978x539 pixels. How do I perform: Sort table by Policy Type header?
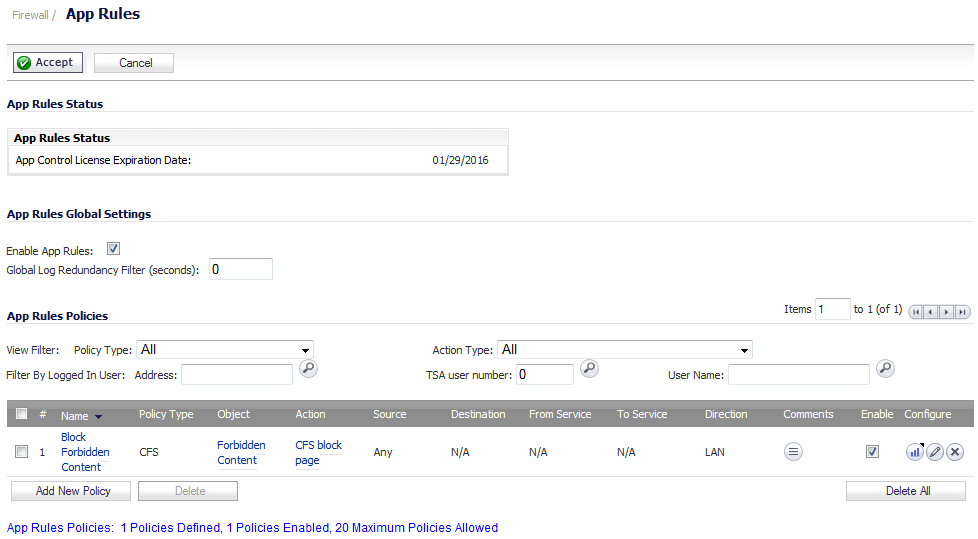pyautogui.click(x=166, y=414)
